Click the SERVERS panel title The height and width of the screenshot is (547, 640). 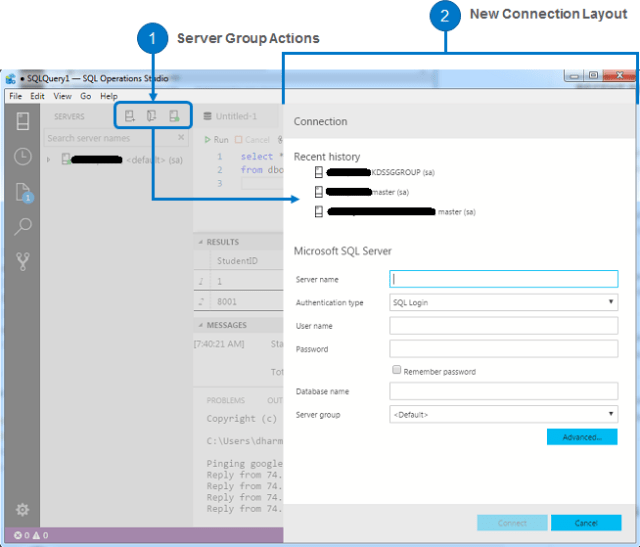[x=69, y=116]
